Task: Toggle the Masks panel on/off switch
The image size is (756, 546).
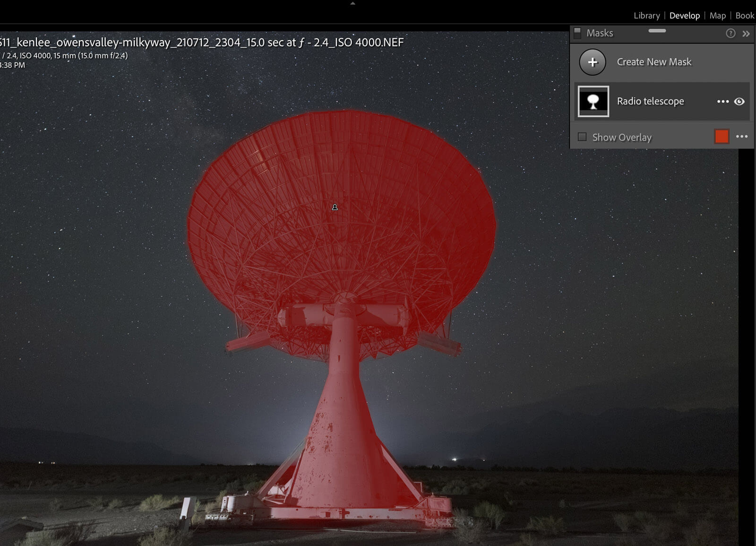Action: tap(577, 33)
